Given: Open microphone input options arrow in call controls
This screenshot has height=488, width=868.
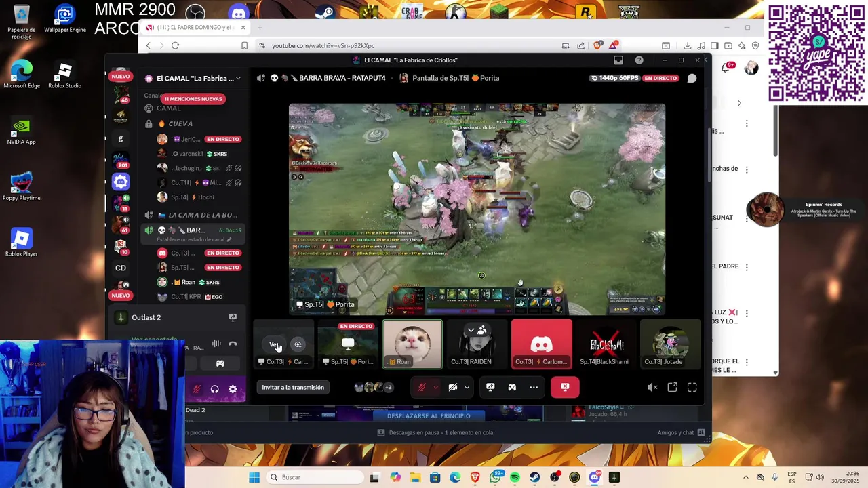Looking at the screenshot, I should click(435, 388).
